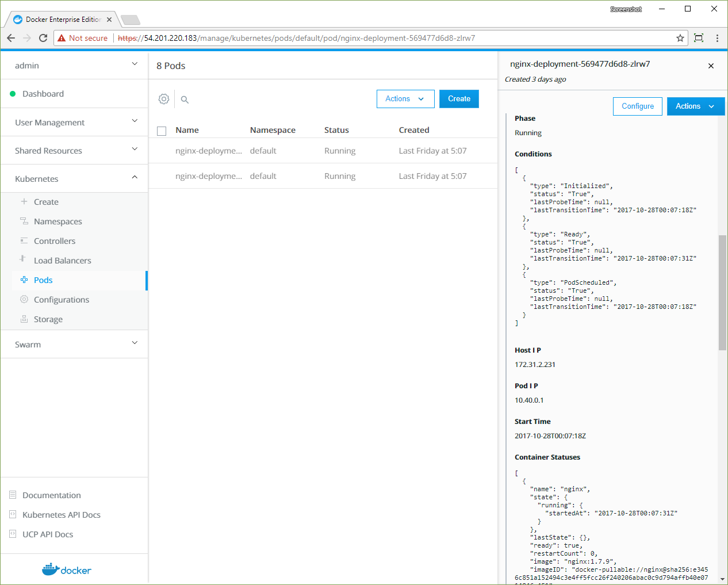Open the Kubernetes API Docs link
728x585 pixels.
click(61, 515)
